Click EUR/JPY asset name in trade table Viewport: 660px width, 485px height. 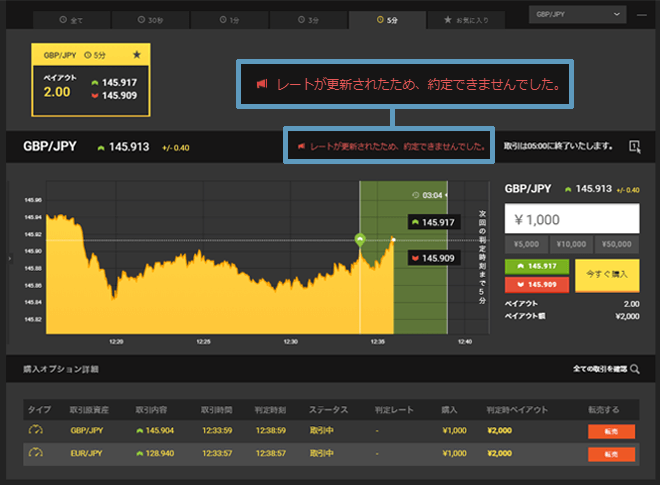tap(86, 453)
